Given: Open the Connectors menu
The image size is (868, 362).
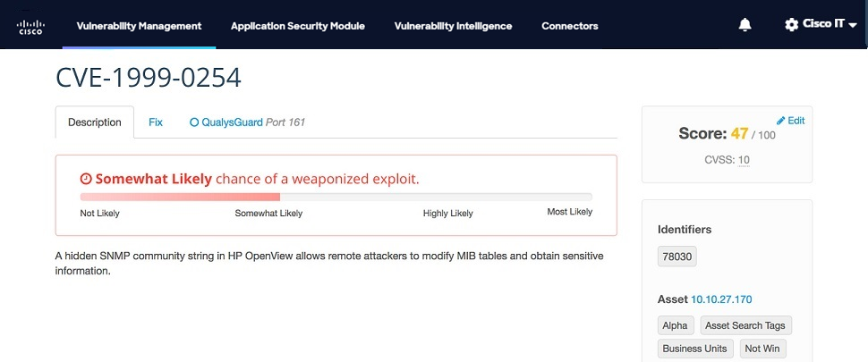Looking at the screenshot, I should pos(570,26).
